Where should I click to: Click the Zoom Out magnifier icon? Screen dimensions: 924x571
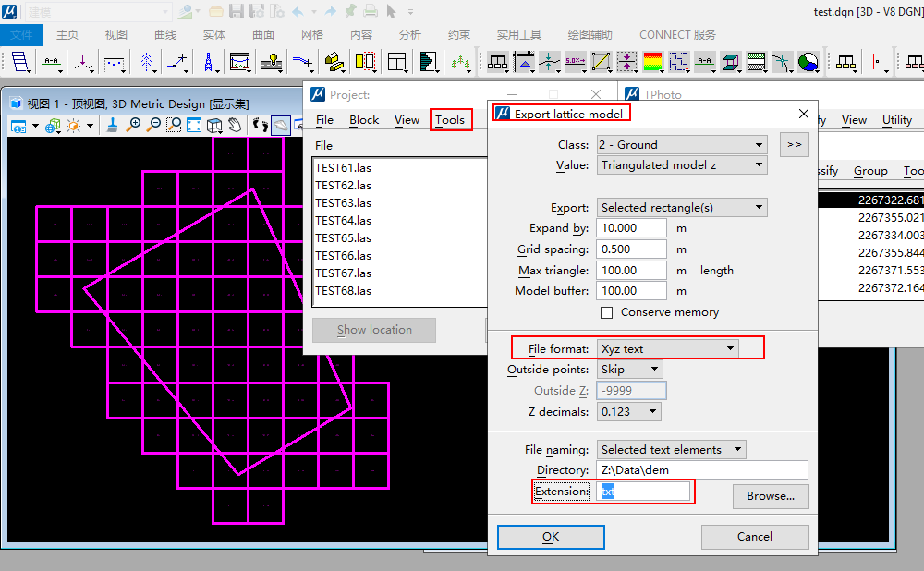(153, 125)
